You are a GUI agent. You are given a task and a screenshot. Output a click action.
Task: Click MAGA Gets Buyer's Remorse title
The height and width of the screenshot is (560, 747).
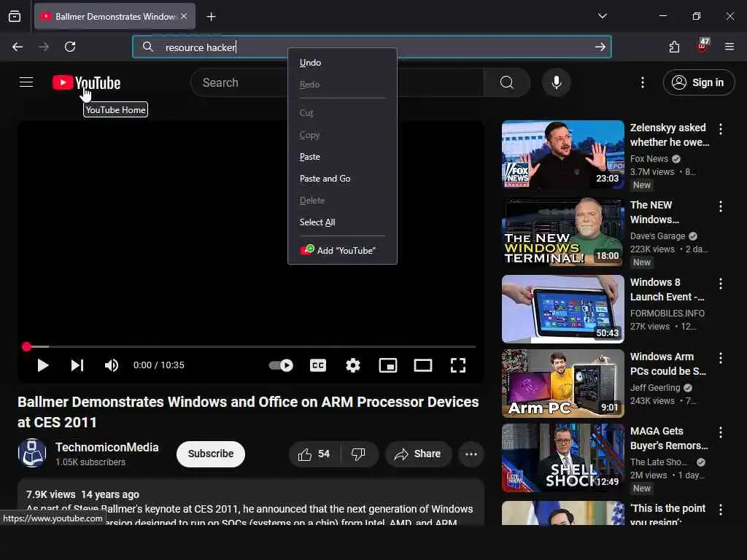pyautogui.click(x=669, y=438)
